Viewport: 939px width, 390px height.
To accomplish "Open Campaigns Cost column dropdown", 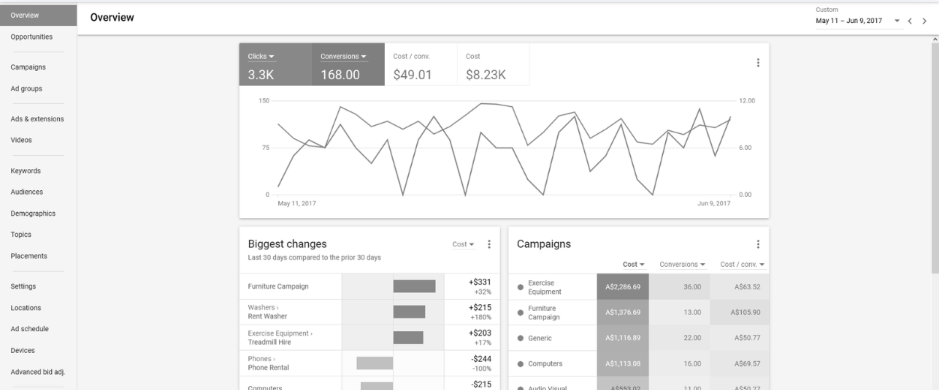I will coord(634,264).
